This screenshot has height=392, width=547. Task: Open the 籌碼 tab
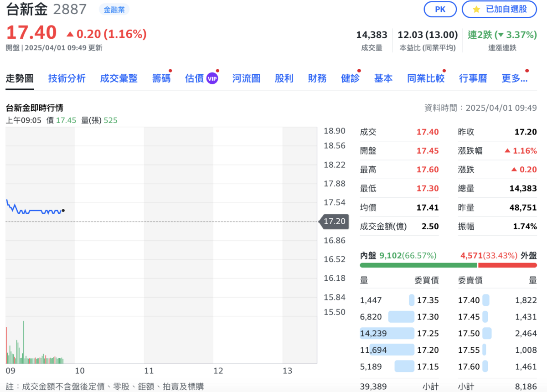pyautogui.click(x=161, y=78)
